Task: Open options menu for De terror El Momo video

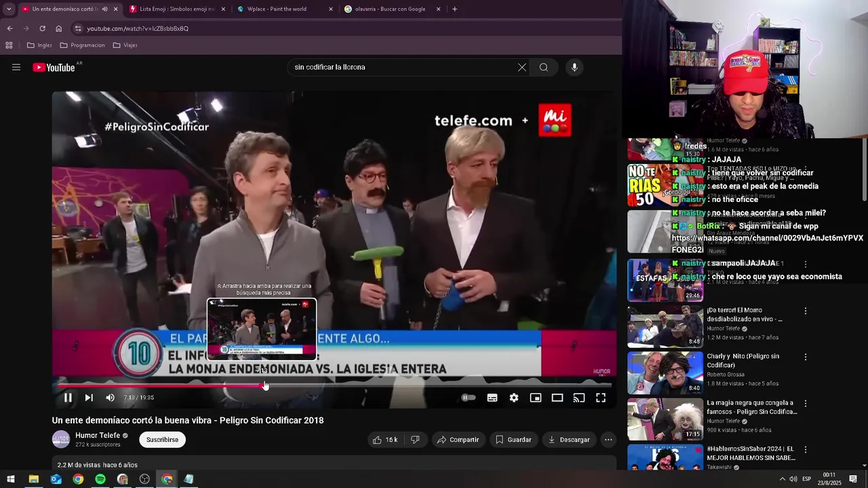Action: click(x=806, y=311)
